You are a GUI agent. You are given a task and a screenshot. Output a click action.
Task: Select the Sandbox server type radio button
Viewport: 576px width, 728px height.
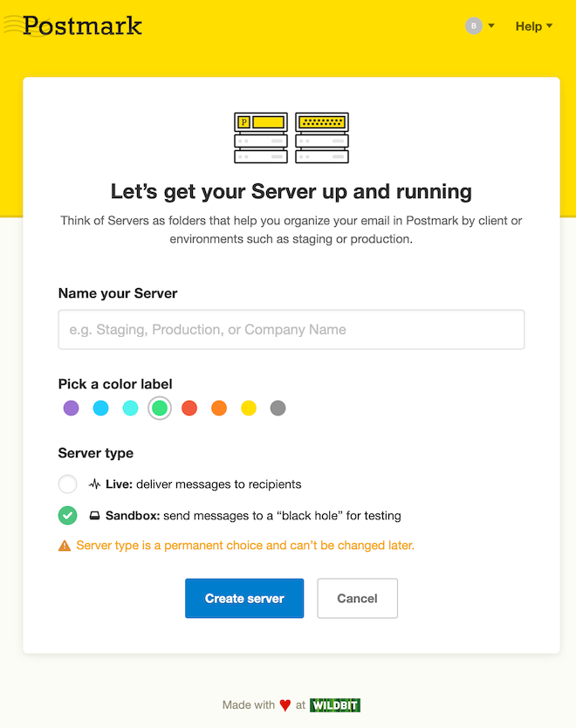pyautogui.click(x=68, y=515)
